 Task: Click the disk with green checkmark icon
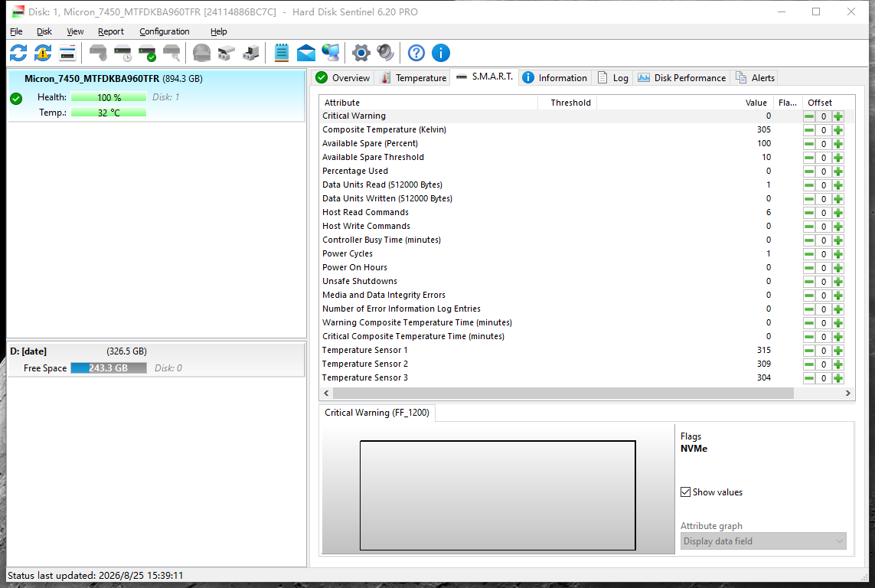[147, 53]
